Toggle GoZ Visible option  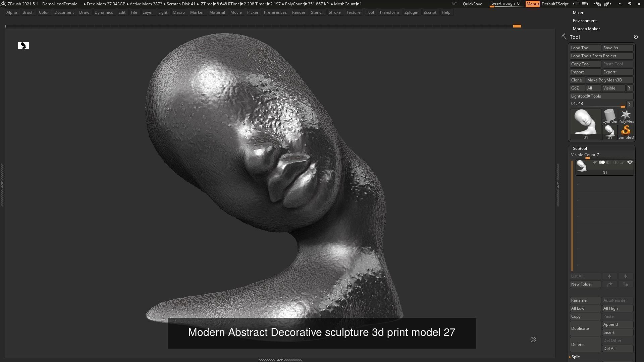pos(613,88)
